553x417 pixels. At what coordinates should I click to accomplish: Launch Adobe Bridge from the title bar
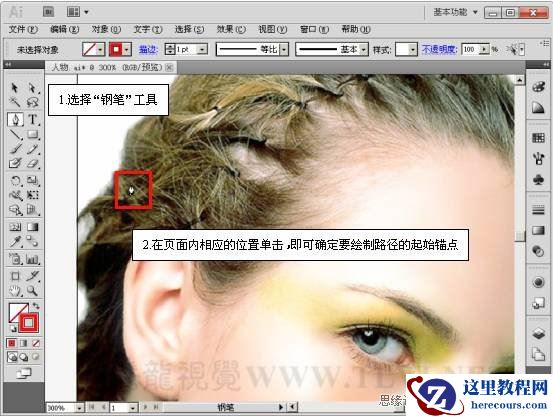click(x=48, y=12)
